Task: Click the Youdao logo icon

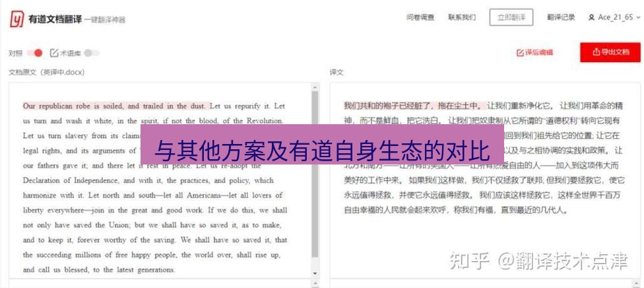Action: [x=17, y=19]
